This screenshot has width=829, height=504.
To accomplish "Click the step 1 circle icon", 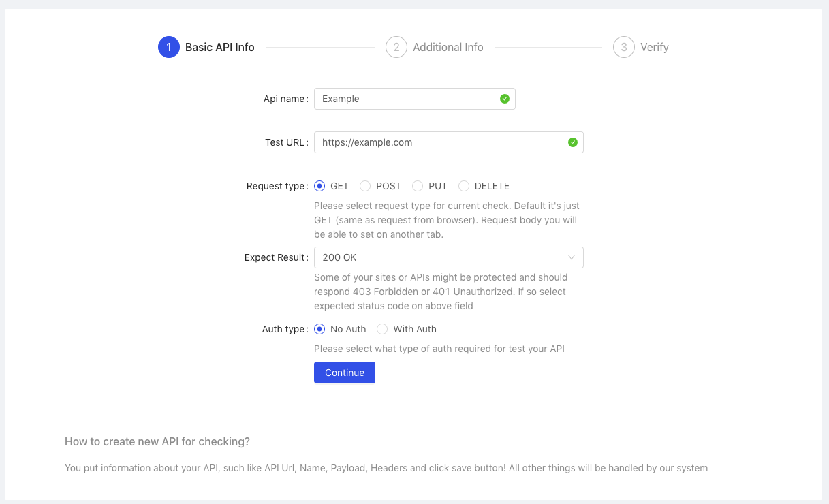I will pos(169,47).
